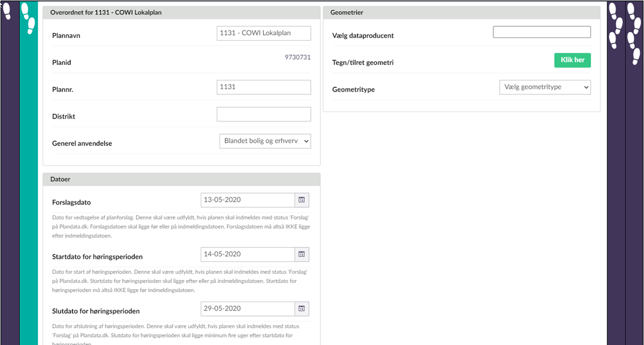This screenshot has height=345, width=644.
Task: Open calendar for Slutdato for høringsperioden
Action: tap(302, 309)
